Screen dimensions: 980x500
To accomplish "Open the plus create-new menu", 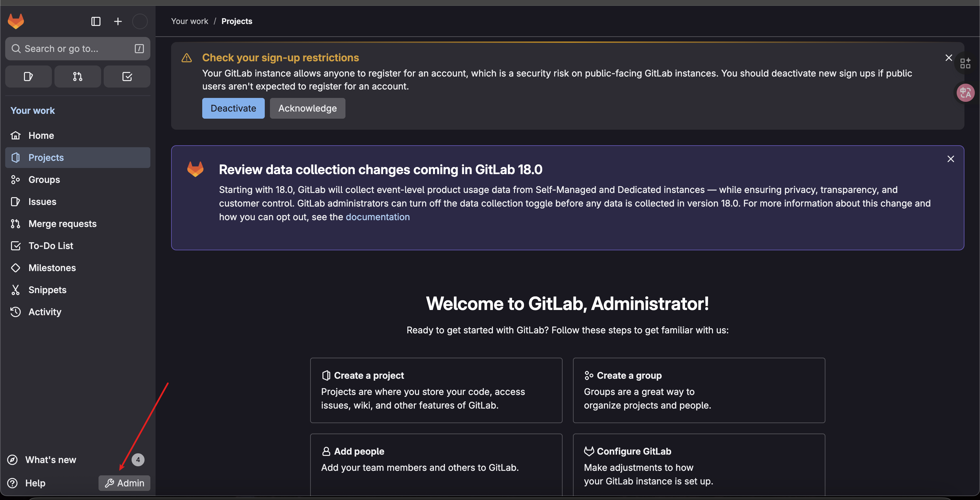I will point(118,21).
